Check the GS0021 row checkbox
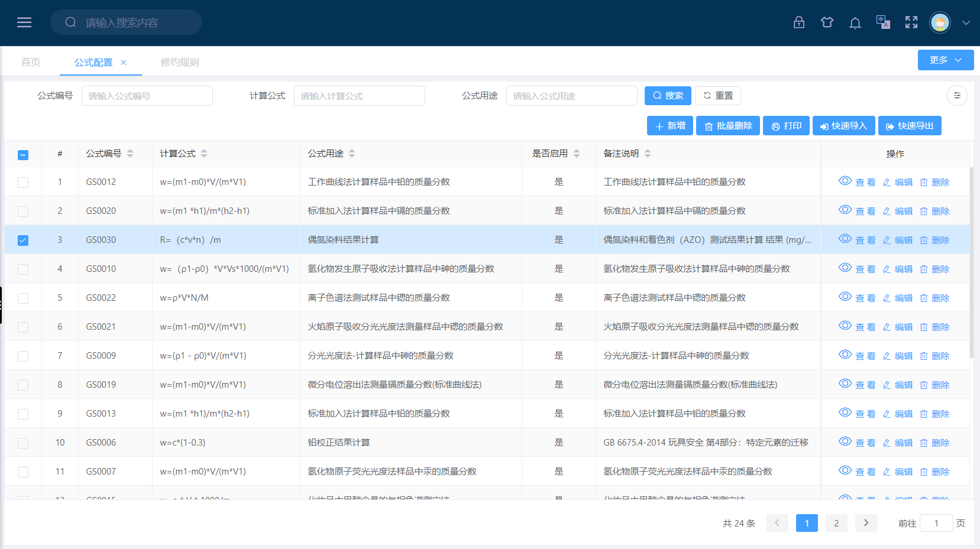 tap(23, 327)
